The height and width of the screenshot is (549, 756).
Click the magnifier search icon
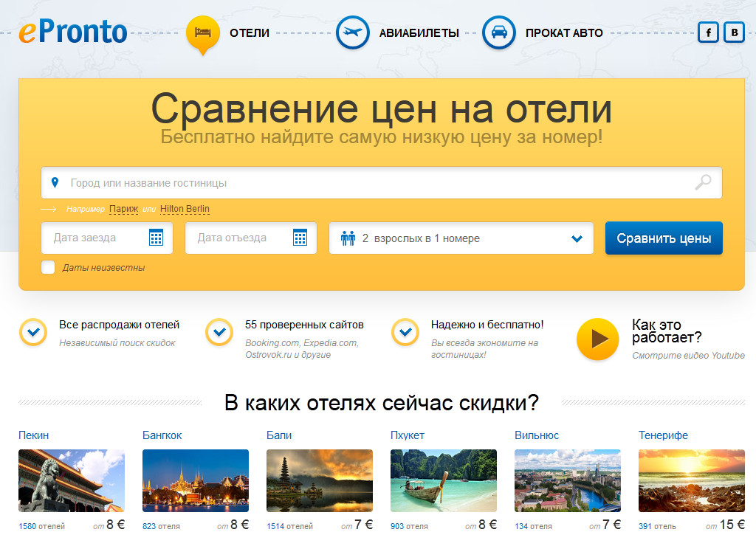(703, 182)
